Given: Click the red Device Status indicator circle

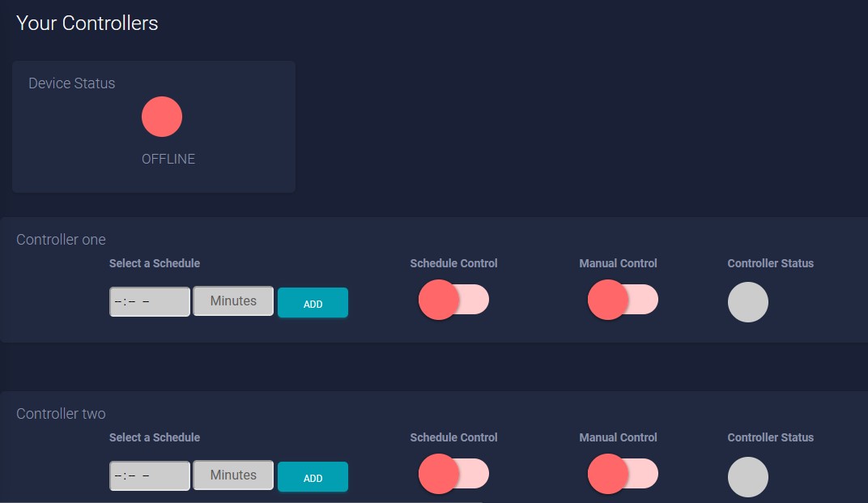Looking at the screenshot, I should pyautogui.click(x=162, y=117).
